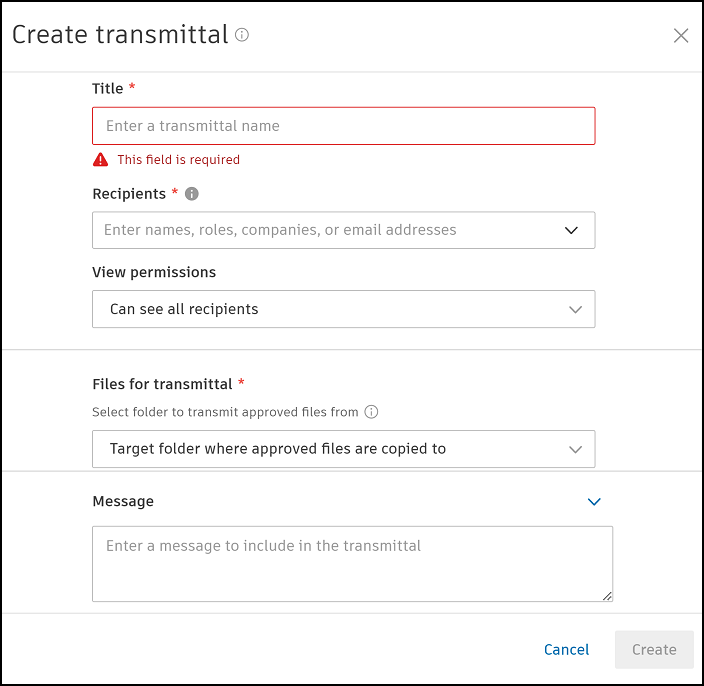
Task: Click 'This field is required' error text
Action: tap(178, 160)
